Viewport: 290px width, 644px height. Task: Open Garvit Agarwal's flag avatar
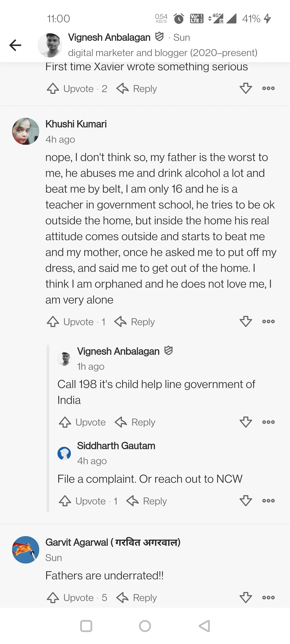click(x=26, y=550)
